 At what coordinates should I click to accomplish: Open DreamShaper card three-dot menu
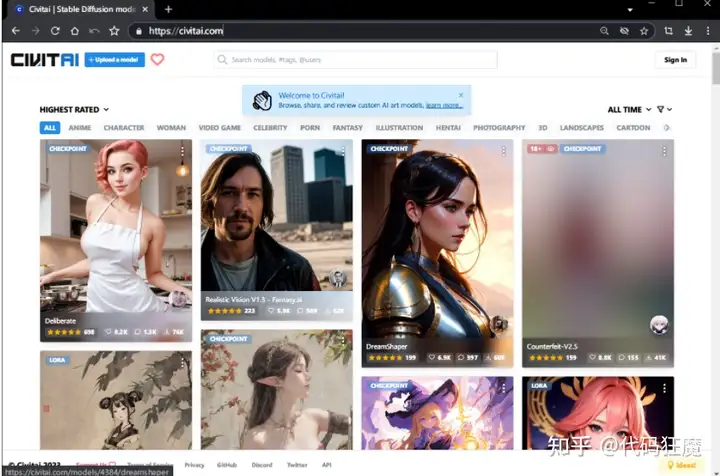coord(504,151)
